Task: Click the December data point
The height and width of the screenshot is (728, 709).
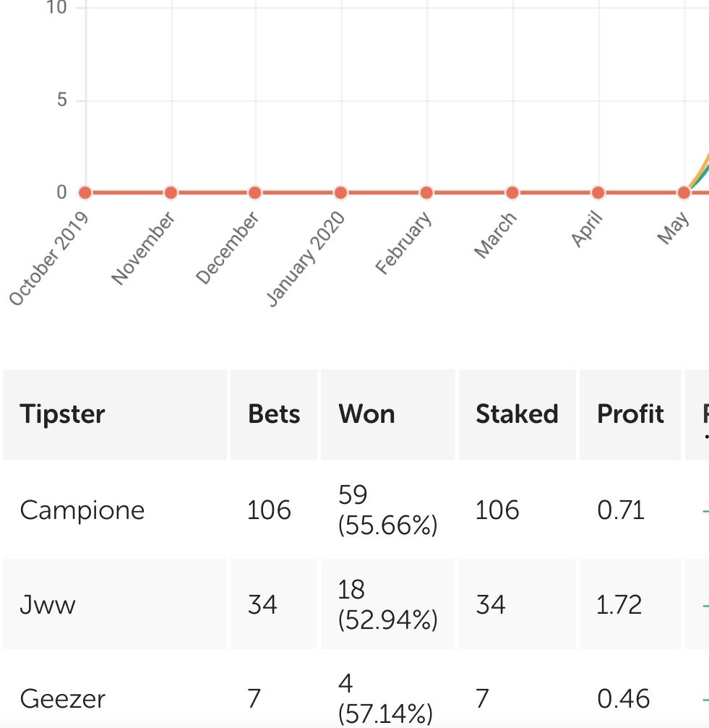Action: 254,192
